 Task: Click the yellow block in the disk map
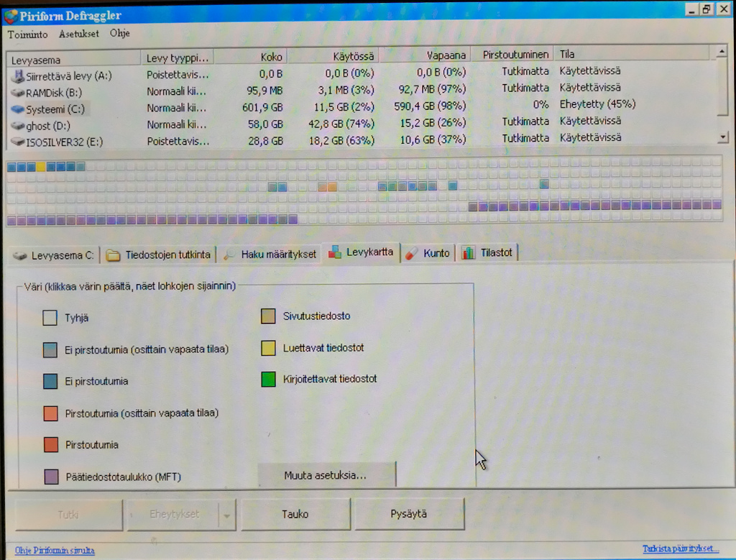pyautogui.click(x=41, y=166)
